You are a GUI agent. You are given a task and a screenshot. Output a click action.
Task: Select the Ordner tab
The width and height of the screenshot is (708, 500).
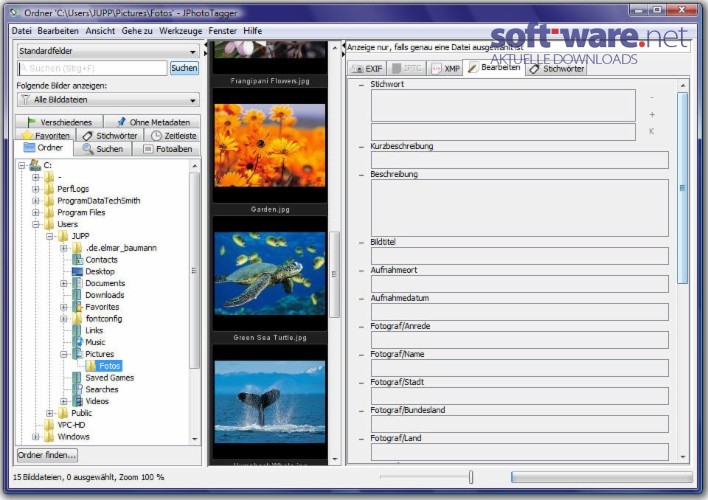point(43,148)
